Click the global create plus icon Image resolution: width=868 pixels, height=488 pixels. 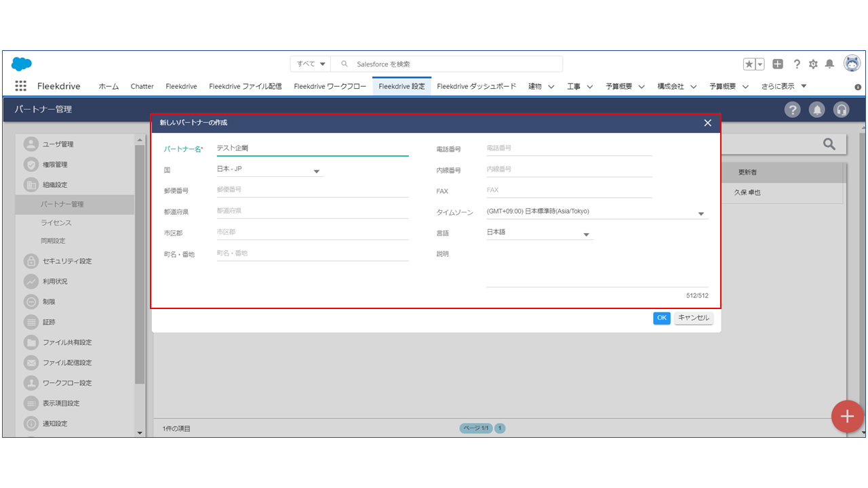click(778, 64)
